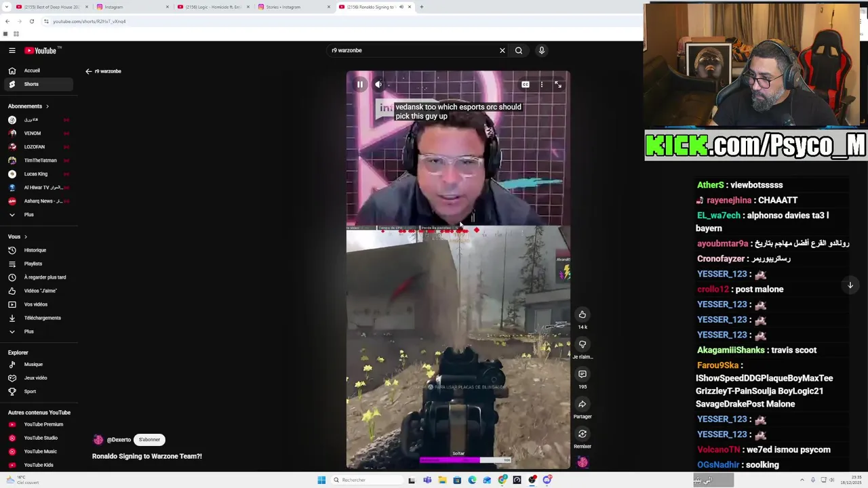
Task: Expand the Vous section
Action: pos(18,237)
